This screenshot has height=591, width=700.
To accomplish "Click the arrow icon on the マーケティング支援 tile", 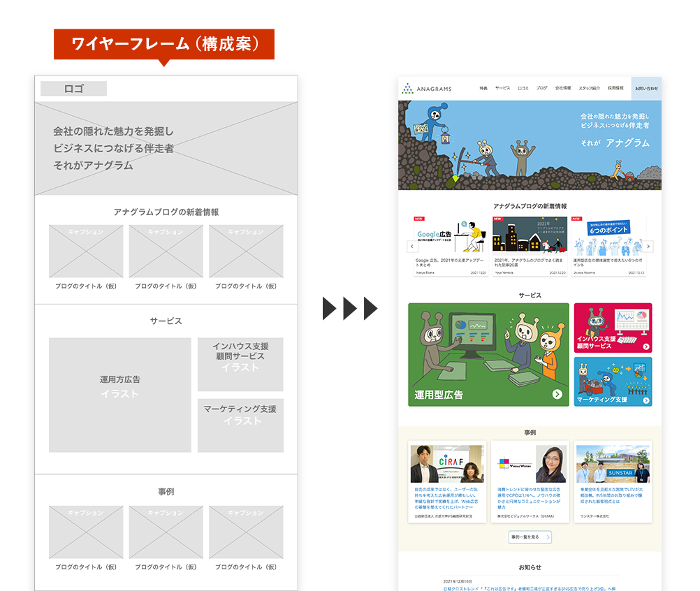I will (647, 399).
